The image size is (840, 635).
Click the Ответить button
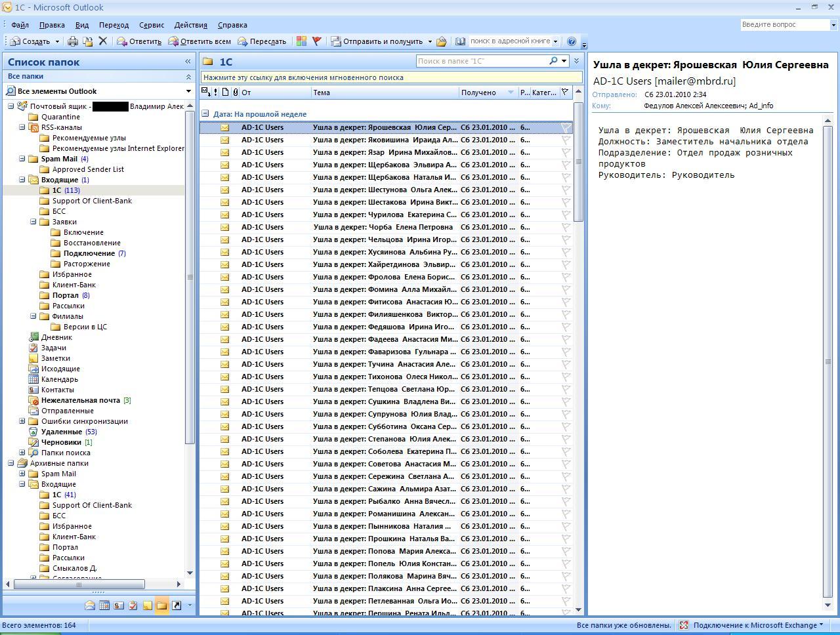139,41
